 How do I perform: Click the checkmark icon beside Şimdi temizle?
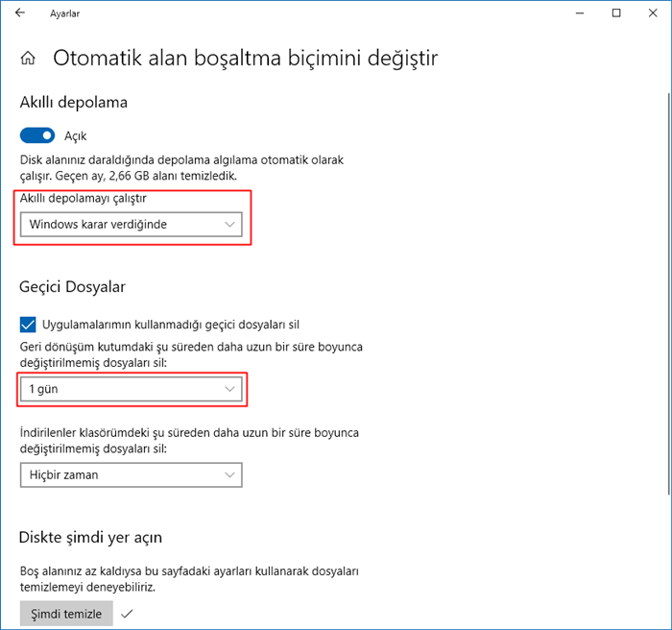128,614
